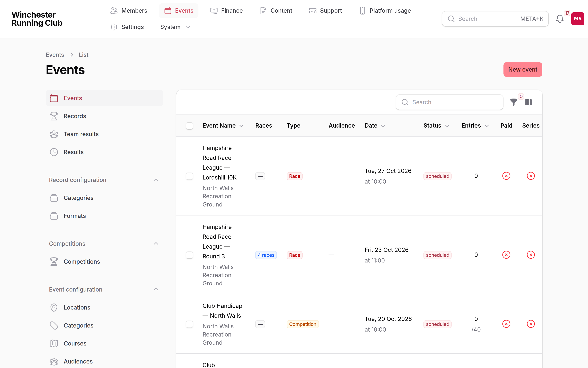588x368 pixels.
Task: Sort by Date column
Action: (x=375, y=126)
